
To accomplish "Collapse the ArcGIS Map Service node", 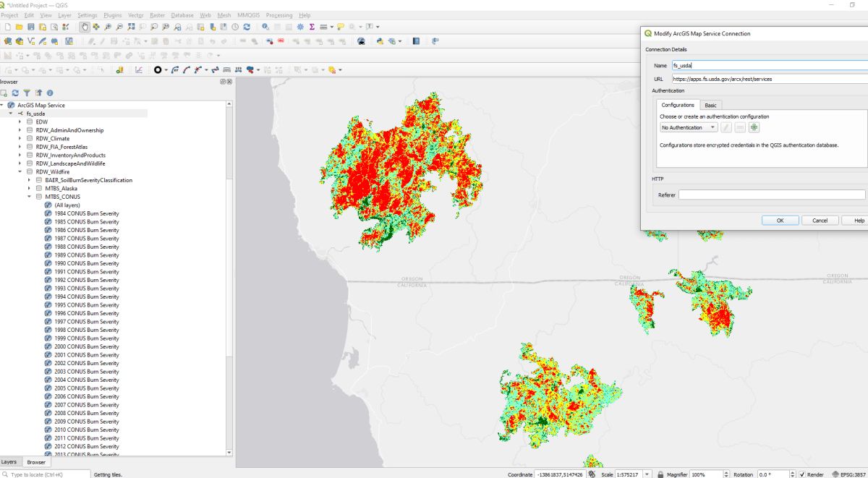I will pos(3,105).
